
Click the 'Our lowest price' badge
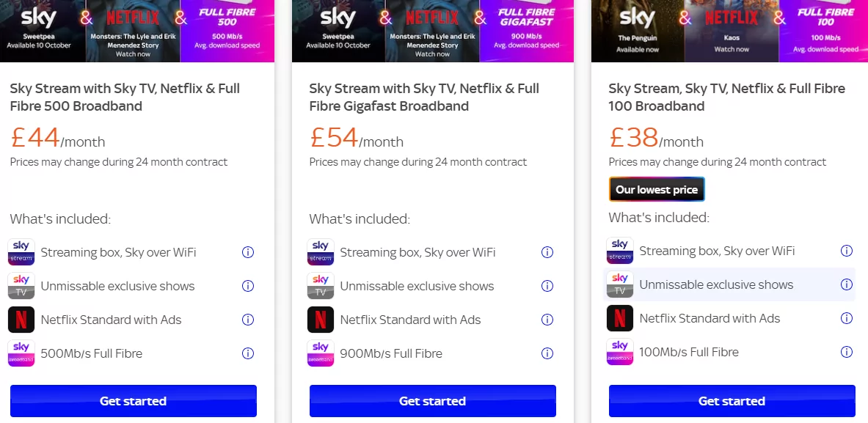[657, 190]
